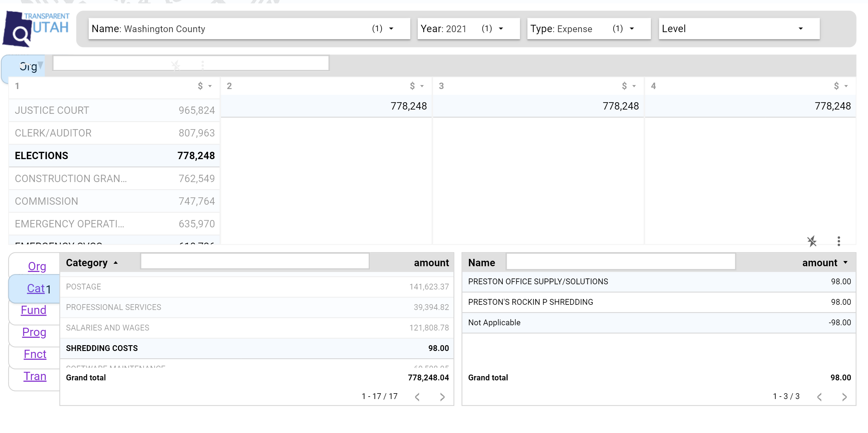868x433 pixels.
Task: Go to previous page in Name table
Action: (819, 397)
